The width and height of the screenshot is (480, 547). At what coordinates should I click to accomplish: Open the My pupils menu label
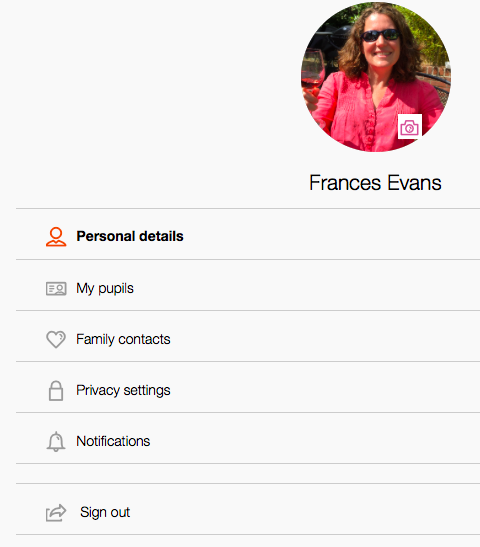(105, 289)
